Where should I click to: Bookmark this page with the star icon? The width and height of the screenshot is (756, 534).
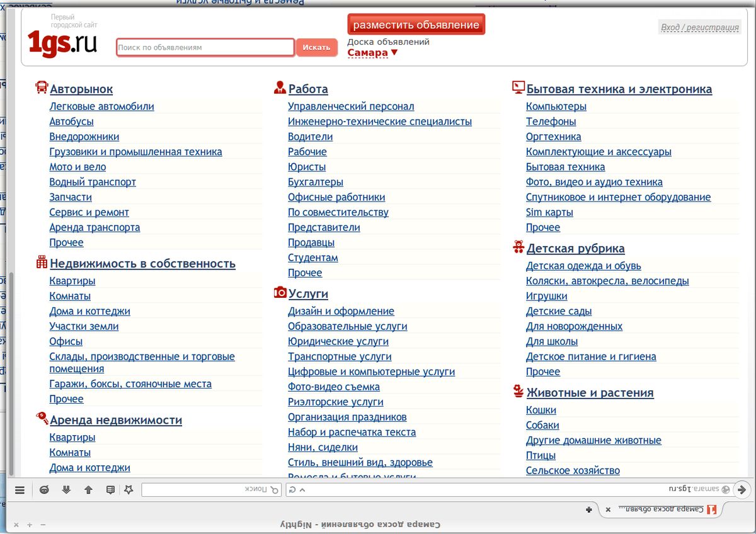[129, 489]
